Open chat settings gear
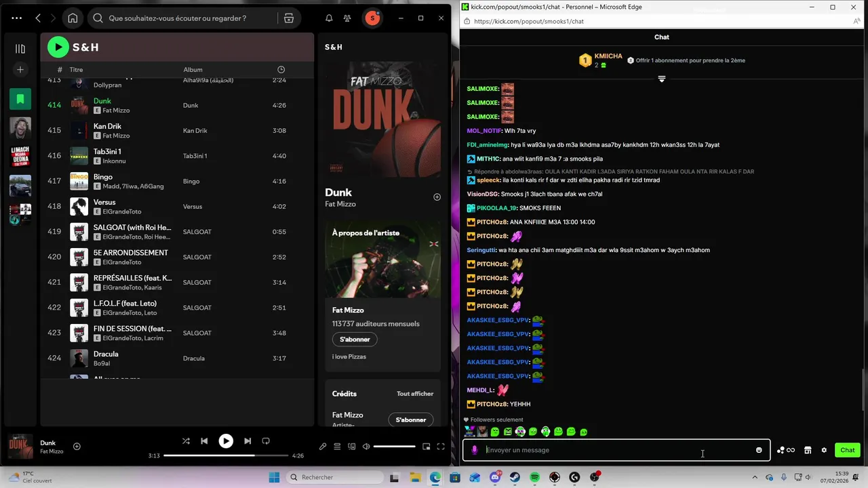 point(824,450)
